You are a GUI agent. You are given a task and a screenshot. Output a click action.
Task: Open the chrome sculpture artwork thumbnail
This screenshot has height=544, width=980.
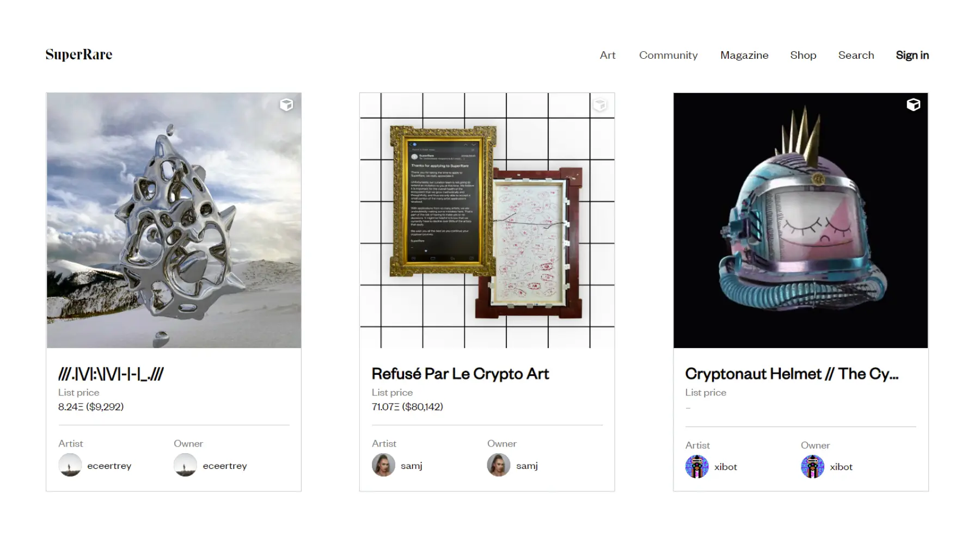[x=174, y=220]
